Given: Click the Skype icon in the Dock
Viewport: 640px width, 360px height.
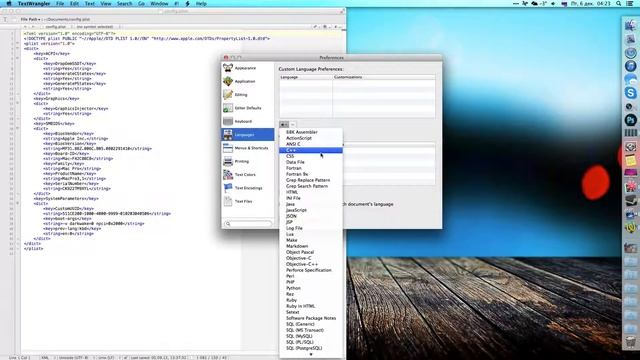Looking at the screenshot, I should click(x=630, y=93).
